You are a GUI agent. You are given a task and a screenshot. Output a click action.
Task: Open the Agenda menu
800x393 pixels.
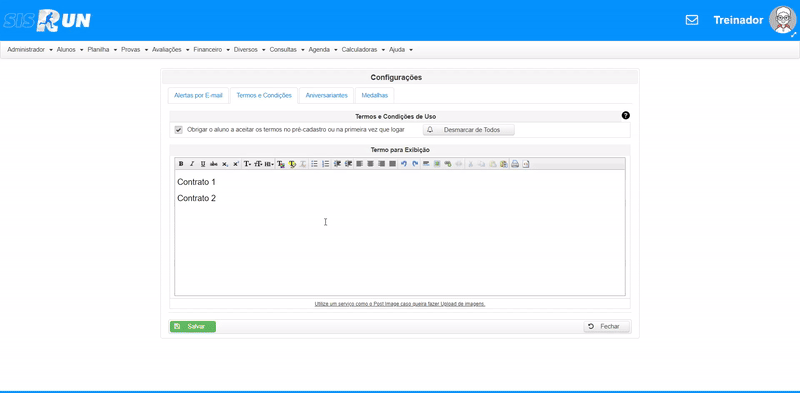coord(323,50)
